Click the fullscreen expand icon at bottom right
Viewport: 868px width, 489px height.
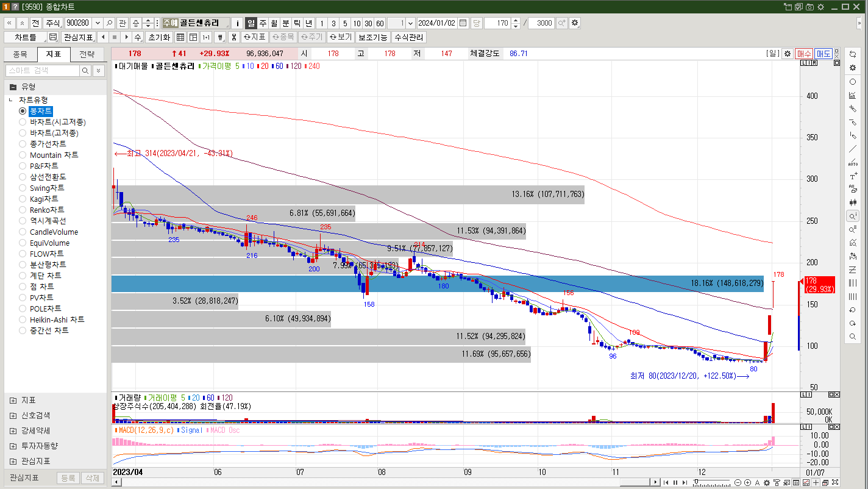click(x=835, y=482)
